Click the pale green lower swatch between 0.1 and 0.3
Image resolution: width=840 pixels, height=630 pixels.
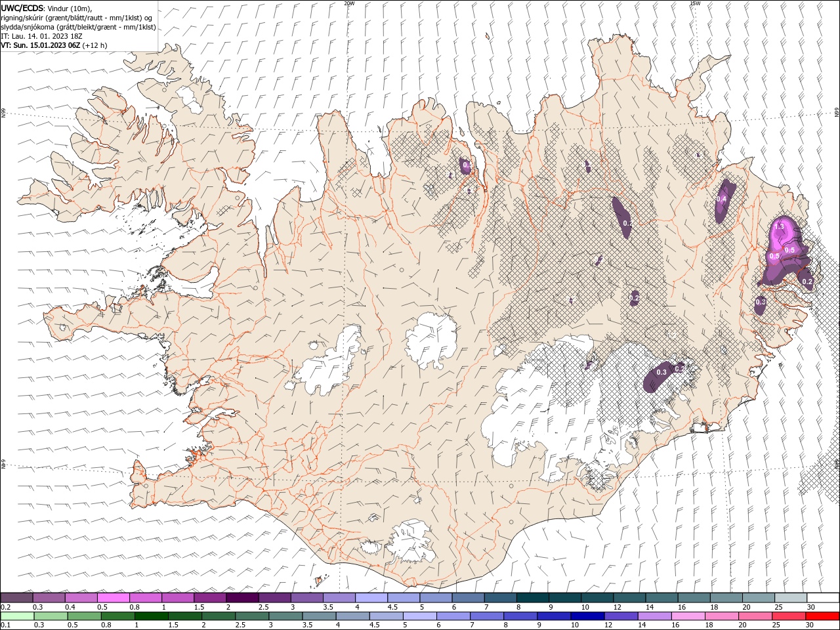point(17,616)
